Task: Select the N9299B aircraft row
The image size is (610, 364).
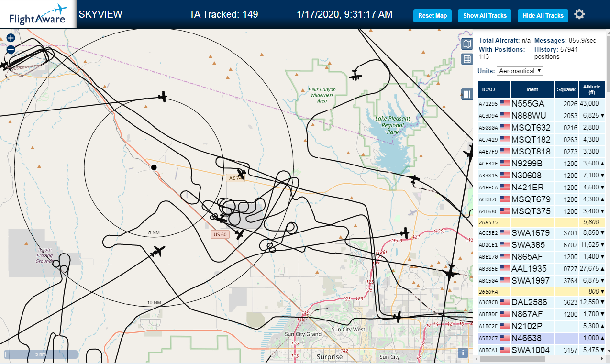Action: [542, 163]
